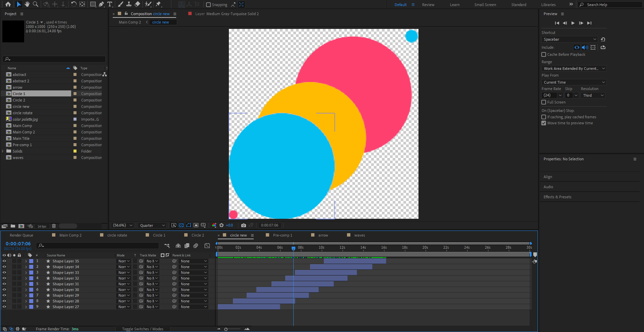Switch to the Small Screen workspace
The height and width of the screenshot is (332, 644).
coord(485,5)
